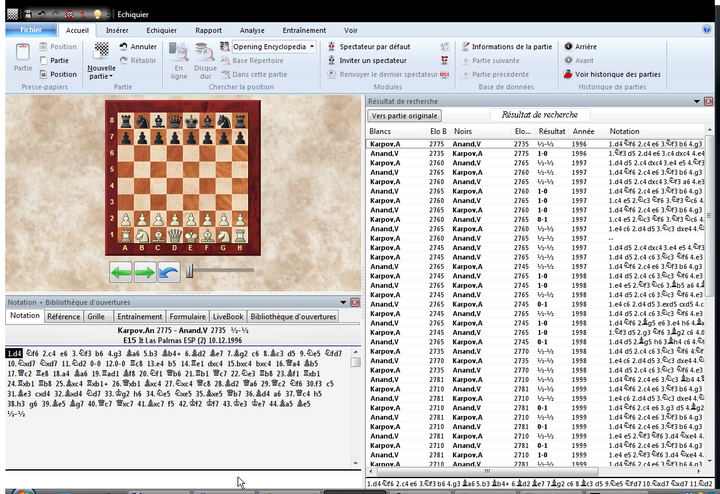Screen dimensions: 720x494
Task: Click lower Position item in Presse-papiers group
Action: pyautogui.click(x=58, y=74)
